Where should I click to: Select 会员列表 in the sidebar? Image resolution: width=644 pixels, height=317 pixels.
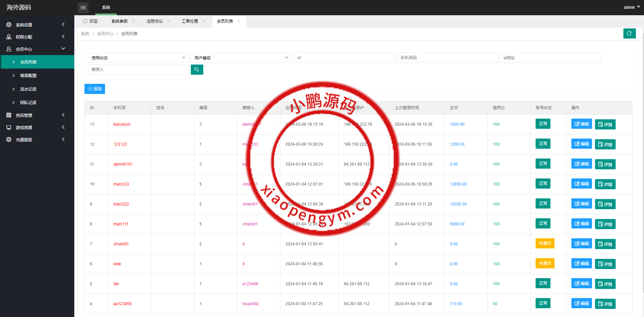point(38,62)
